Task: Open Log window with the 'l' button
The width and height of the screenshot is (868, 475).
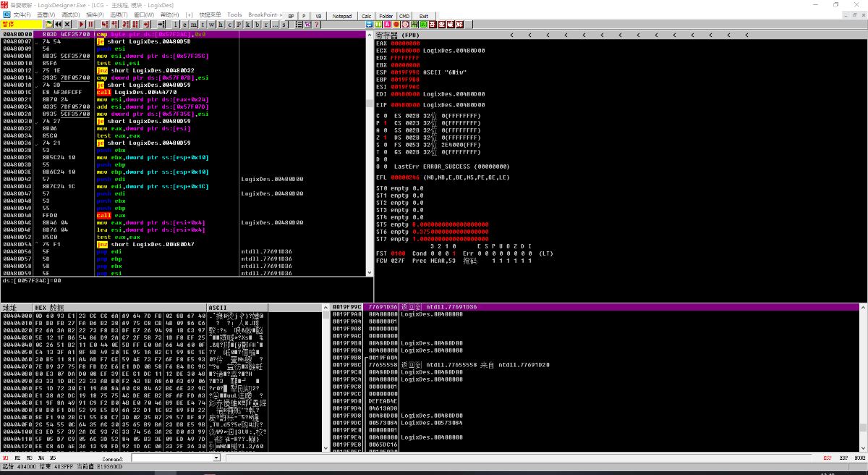Action: (176, 24)
